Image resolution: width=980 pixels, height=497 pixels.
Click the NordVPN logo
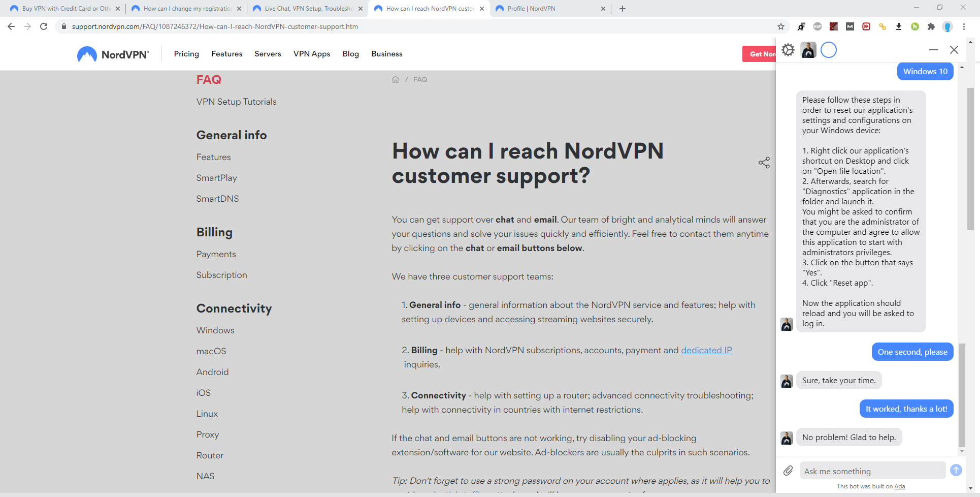[x=113, y=54]
